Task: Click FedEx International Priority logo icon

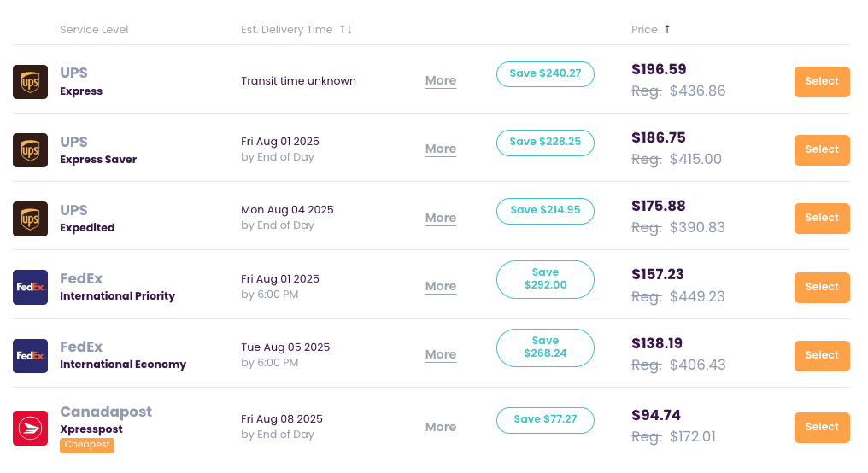Action: pyautogui.click(x=30, y=287)
